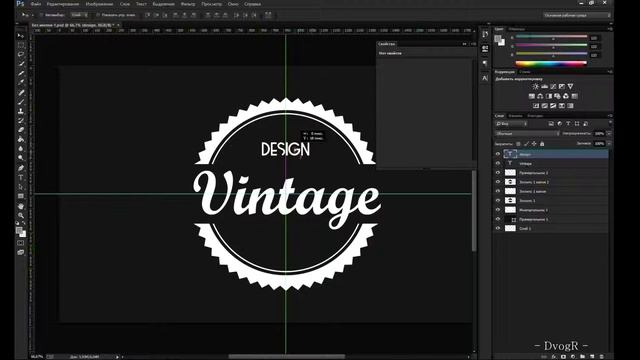Image resolution: width=640 pixels, height=360 pixels.
Task: Select the Hand tool
Action: (21, 206)
